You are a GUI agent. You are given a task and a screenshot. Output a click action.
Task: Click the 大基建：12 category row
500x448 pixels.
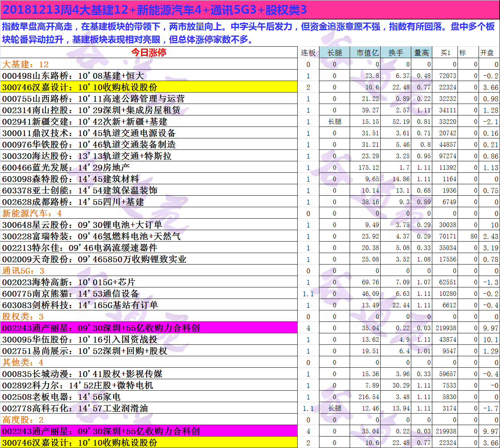(x=149, y=64)
